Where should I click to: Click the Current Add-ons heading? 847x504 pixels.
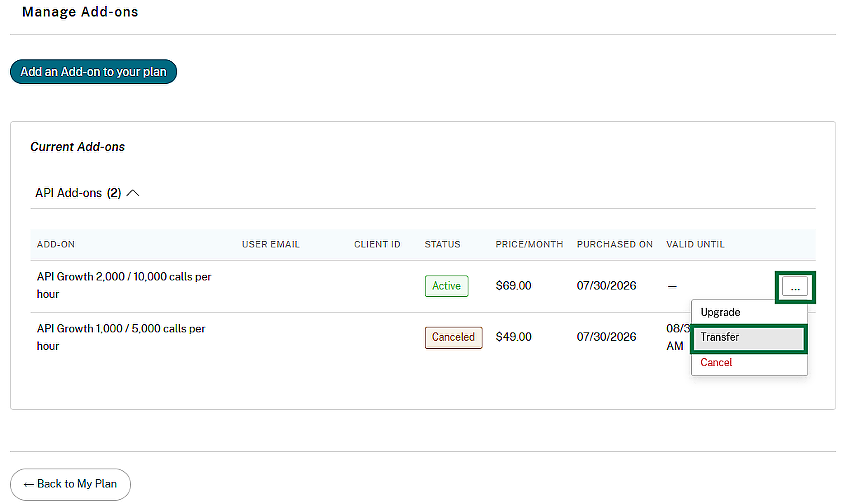tap(78, 147)
